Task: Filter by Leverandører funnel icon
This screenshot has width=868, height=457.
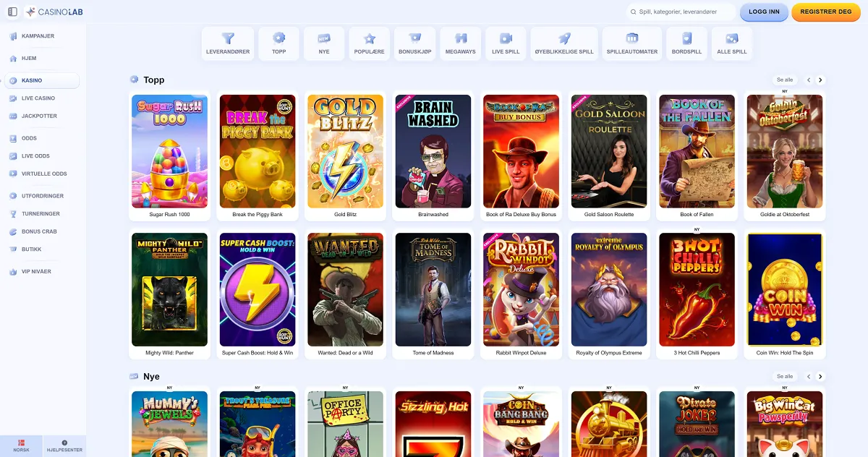Action: tap(228, 38)
